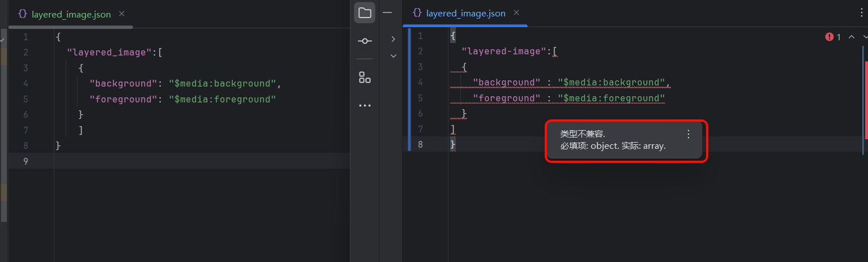Screen dimensions: 868x262
Task: Open the Project folder tool window
Action: [365, 13]
